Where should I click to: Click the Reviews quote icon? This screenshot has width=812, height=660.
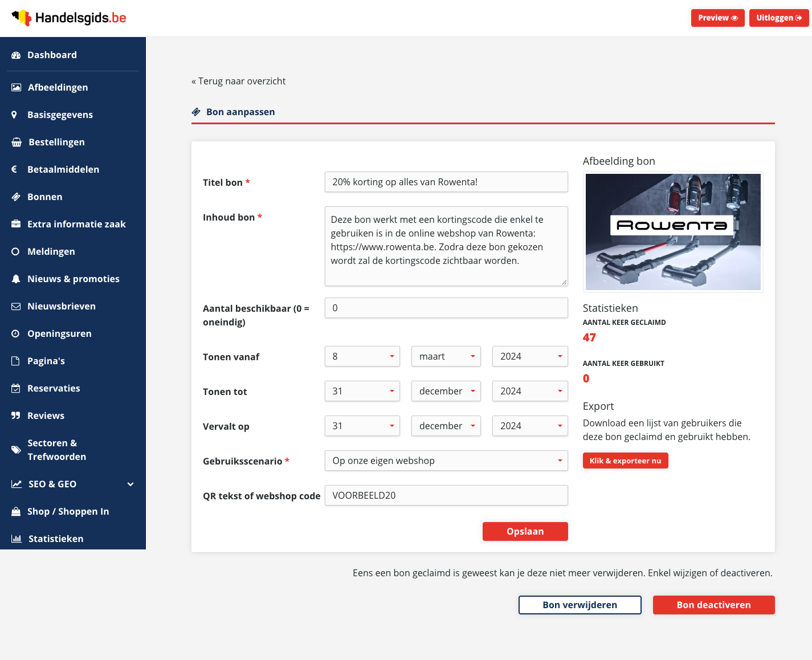coord(16,415)
